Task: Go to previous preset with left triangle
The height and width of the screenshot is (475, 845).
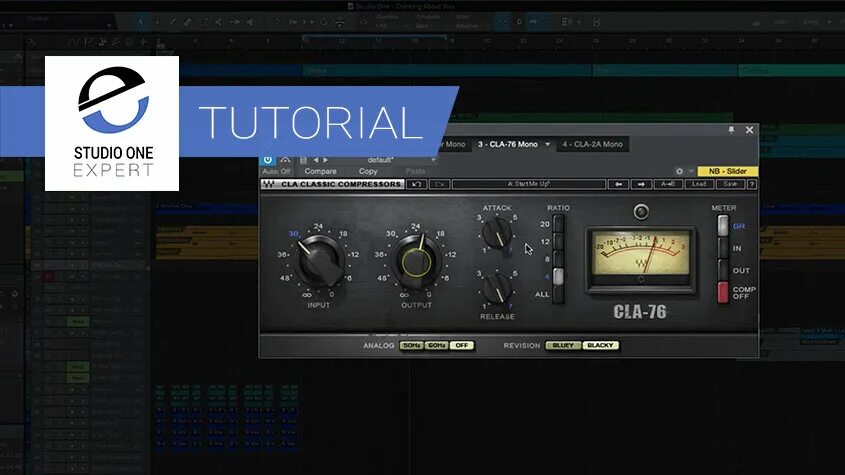Action: click(316, 160)
